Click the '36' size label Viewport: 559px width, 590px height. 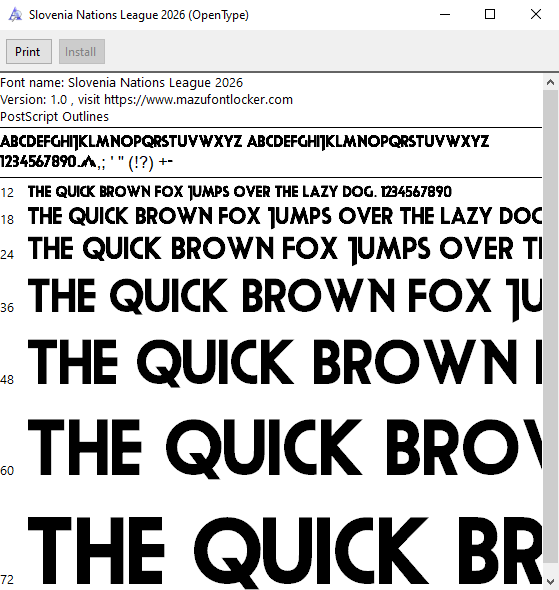[x=7, y=308]
